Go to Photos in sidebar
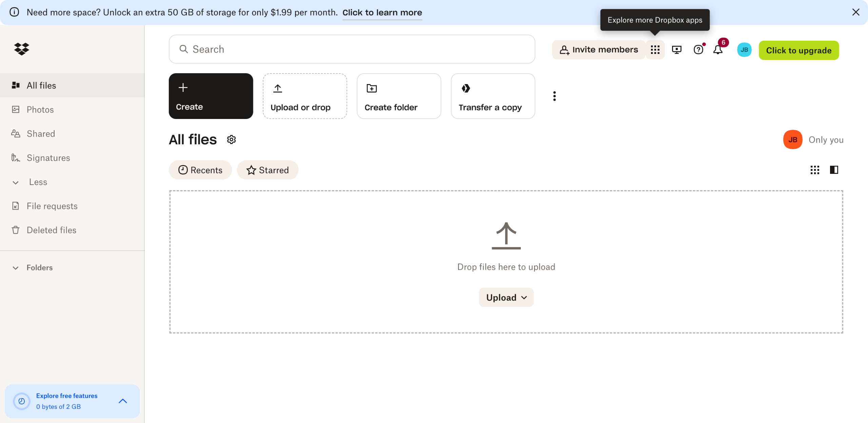Viewport: 868px width, 423px height. pyautogui.click(x=40, y=109)
